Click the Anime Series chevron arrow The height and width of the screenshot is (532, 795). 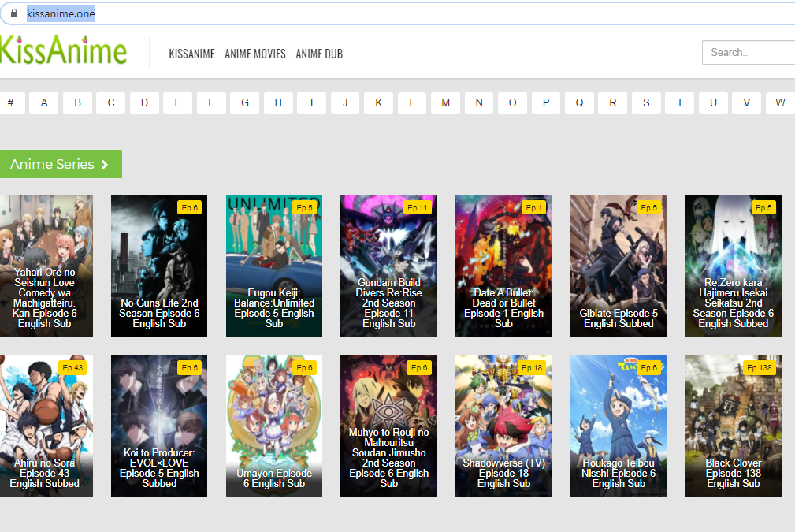(x=105, y=164)
